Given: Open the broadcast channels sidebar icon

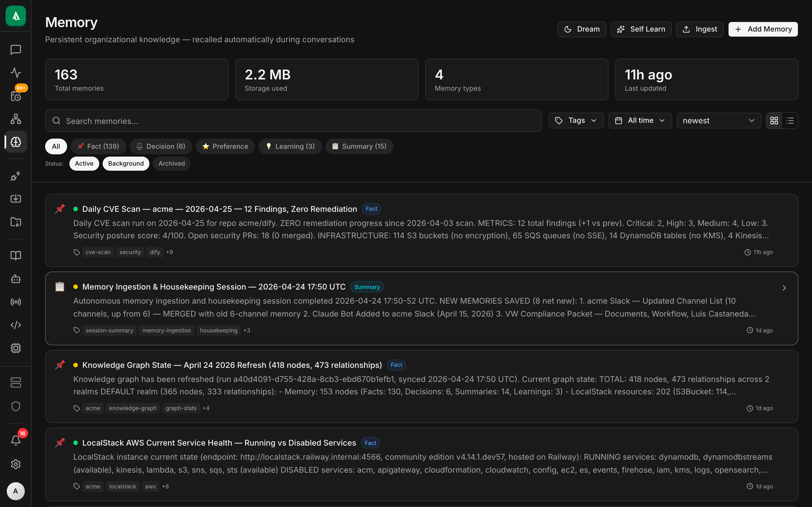Looking at the screenshot, I should [16, 302].
